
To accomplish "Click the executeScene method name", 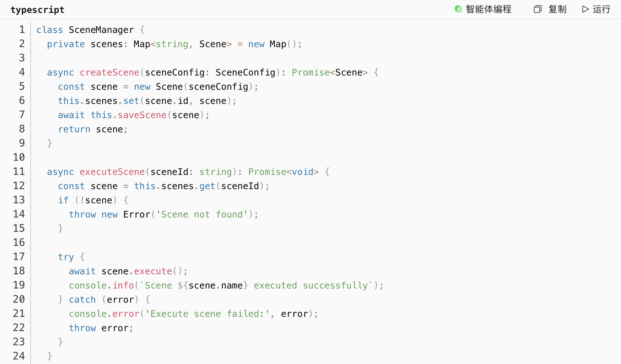I will tap(112, 172).
